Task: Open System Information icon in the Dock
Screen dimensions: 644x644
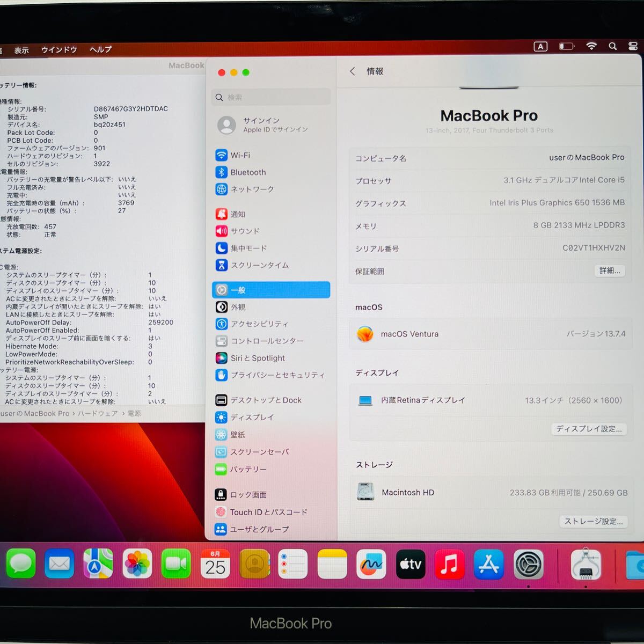Action: click(586, 564)
